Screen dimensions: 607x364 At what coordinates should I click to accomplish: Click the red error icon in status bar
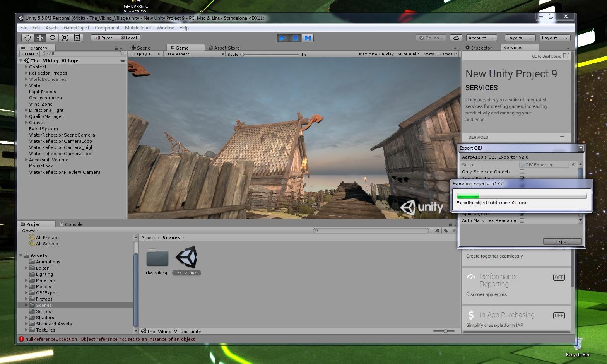click(21, 339)
